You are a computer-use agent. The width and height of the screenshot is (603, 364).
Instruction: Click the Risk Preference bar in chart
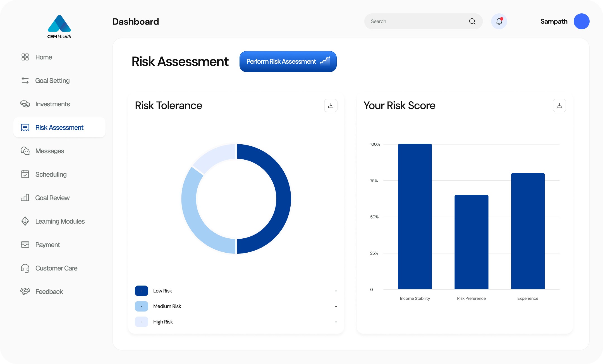click(471, 242)
